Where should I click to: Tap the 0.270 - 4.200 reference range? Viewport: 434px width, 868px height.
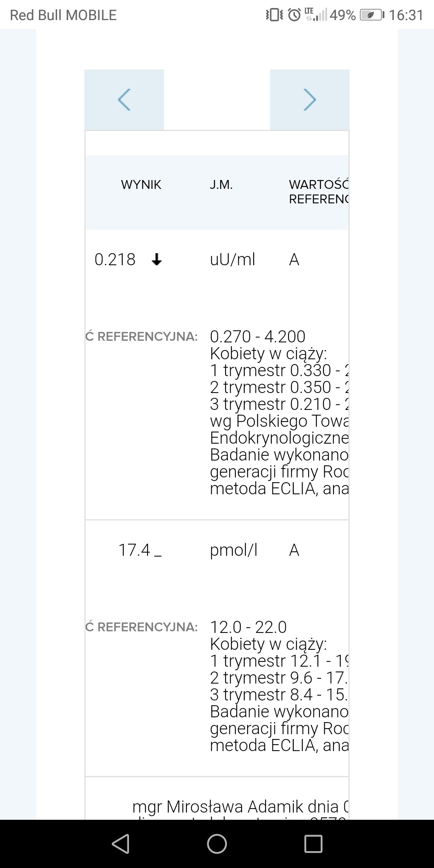point(258,336)
